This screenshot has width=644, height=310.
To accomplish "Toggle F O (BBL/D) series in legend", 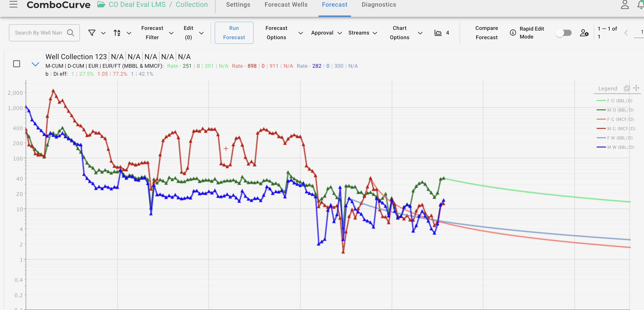I will point(619,101).
